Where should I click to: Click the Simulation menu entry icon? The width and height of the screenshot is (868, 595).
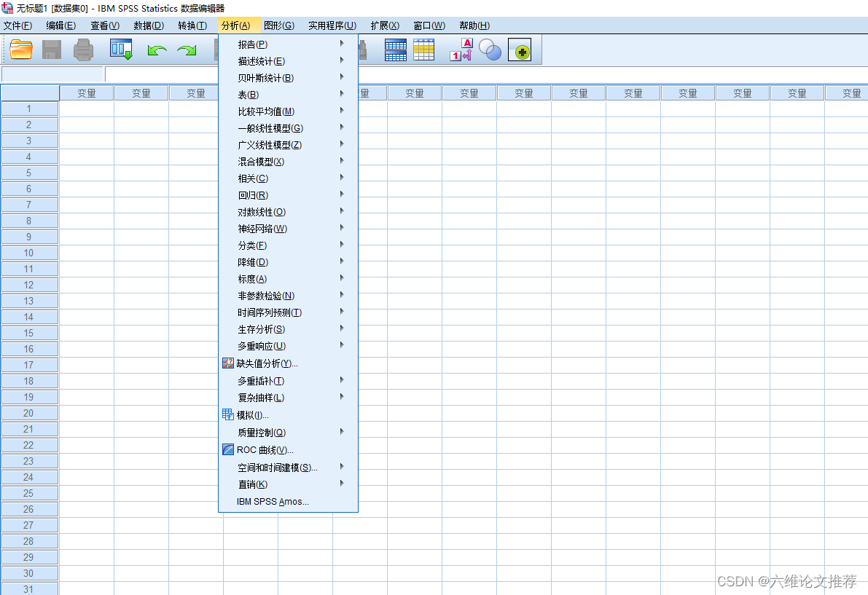[228, 414]
